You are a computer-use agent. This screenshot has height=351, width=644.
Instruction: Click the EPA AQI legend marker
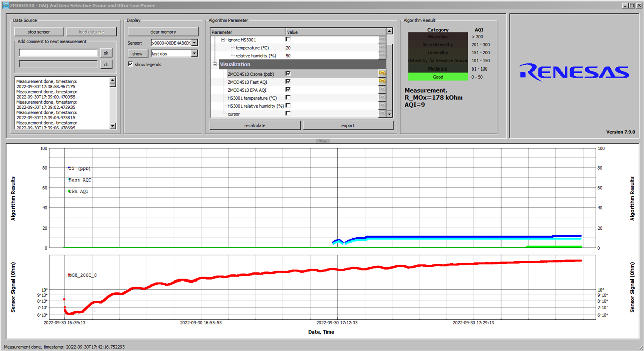pyautogui.click(x=69, y=191)
